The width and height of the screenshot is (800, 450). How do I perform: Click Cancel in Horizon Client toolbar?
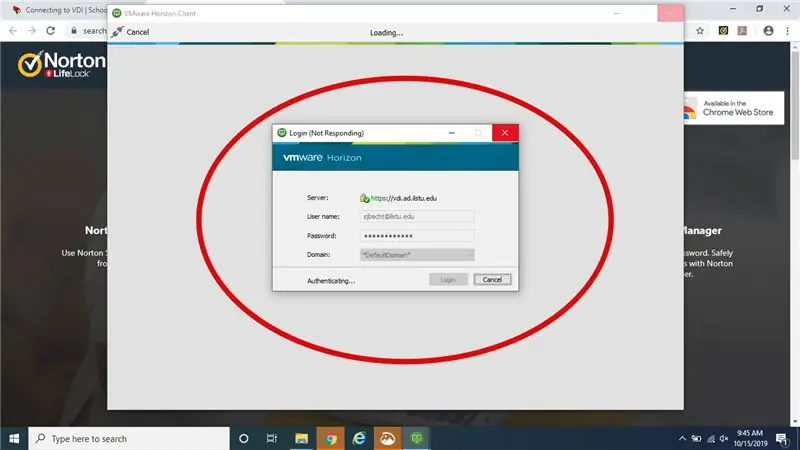(131, 32)
